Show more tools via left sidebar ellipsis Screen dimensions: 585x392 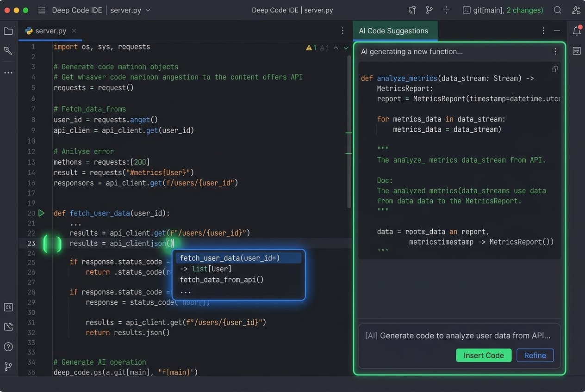point(8,73)
